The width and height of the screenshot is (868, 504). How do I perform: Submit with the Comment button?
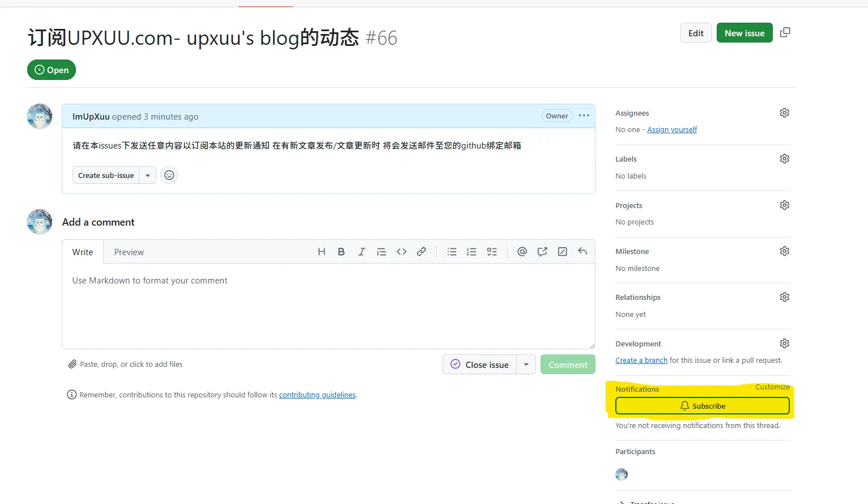pos(568,365)
